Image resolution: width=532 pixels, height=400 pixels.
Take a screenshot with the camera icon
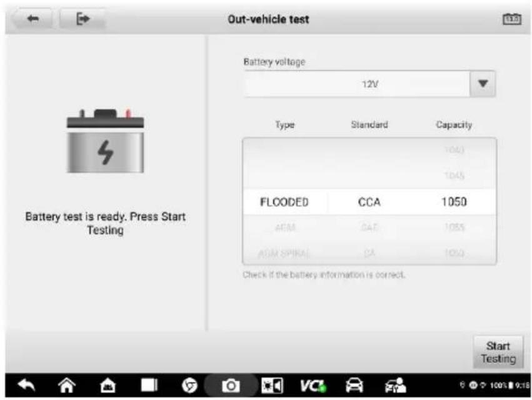231,386
